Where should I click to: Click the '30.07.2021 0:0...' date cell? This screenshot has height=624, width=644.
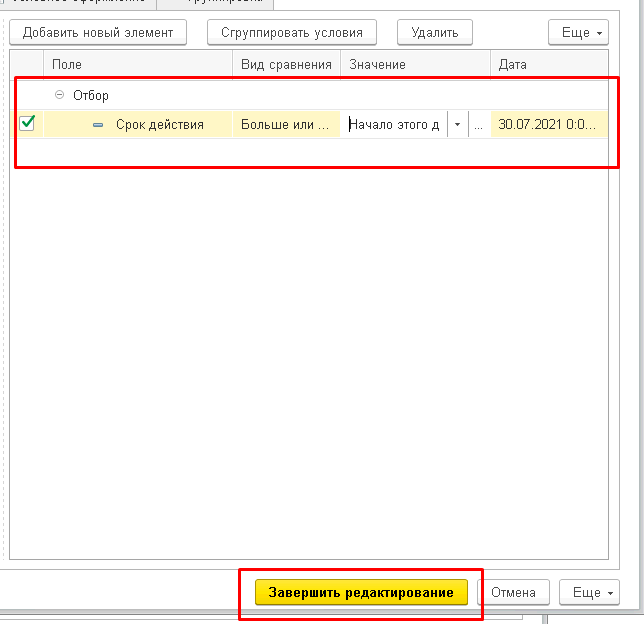tap(549, 124)
